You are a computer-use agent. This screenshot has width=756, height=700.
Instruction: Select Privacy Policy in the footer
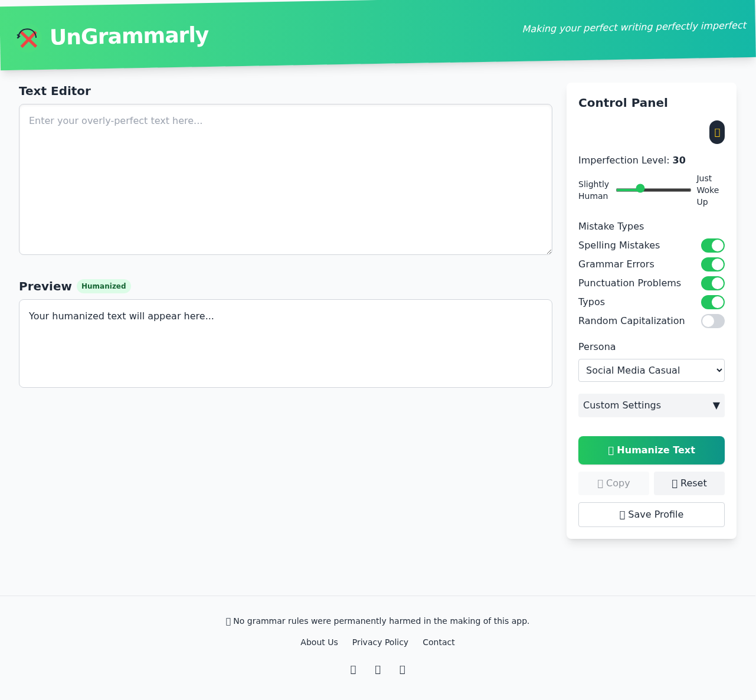[x=380, y=642]
